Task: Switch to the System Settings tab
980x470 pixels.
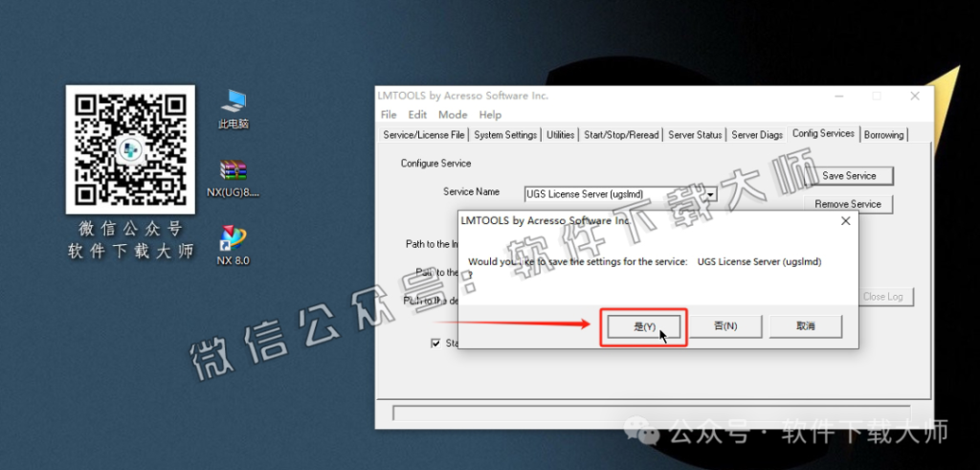Action: point(505,135)
